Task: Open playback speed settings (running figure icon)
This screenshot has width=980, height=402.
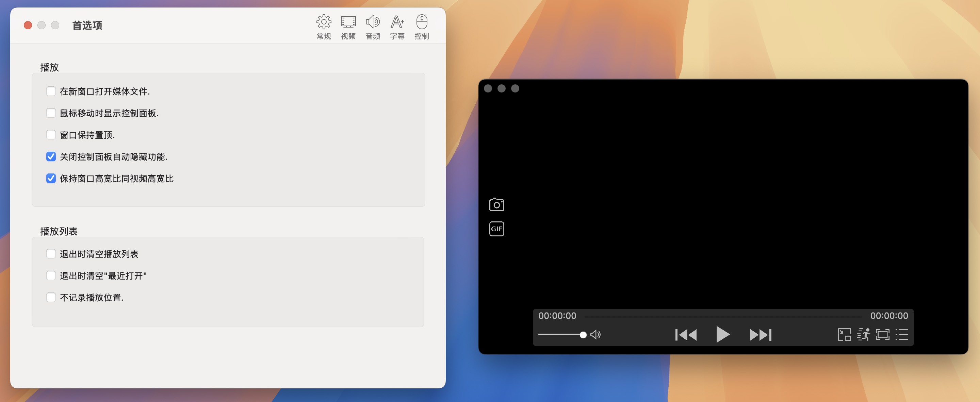Action: coord(864,335)
